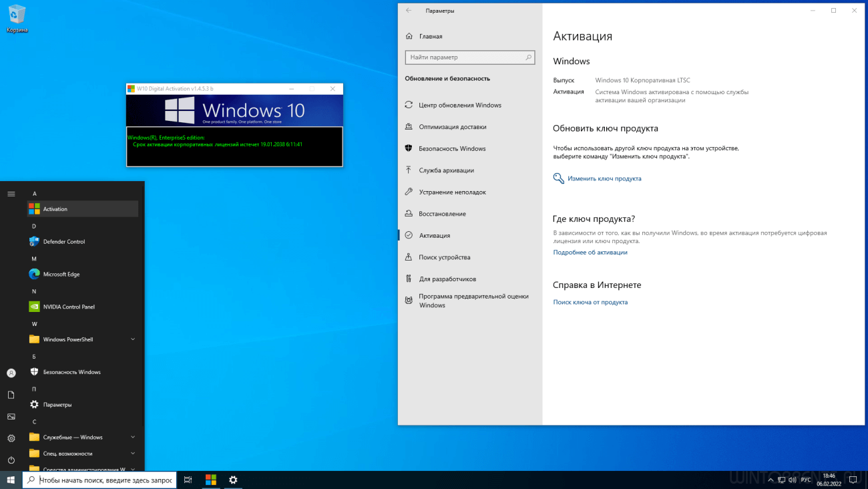Click taskbar search box
The image size is (868, 489).
point(99,480)
